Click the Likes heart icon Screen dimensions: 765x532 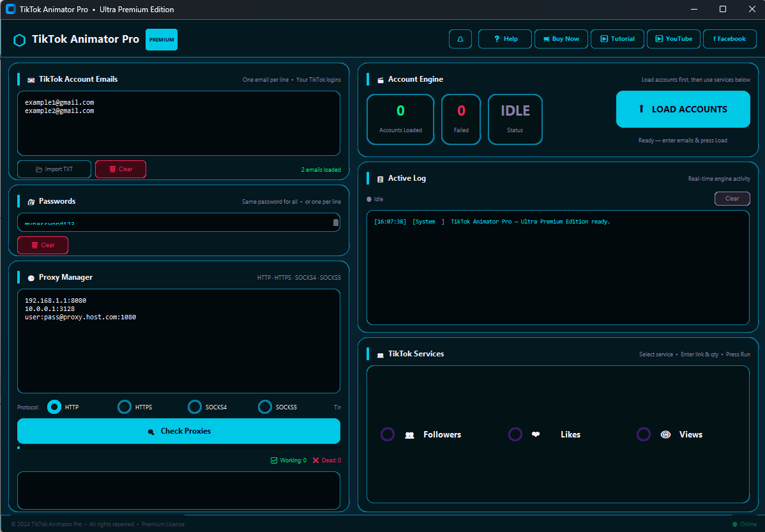click(536, 434)
